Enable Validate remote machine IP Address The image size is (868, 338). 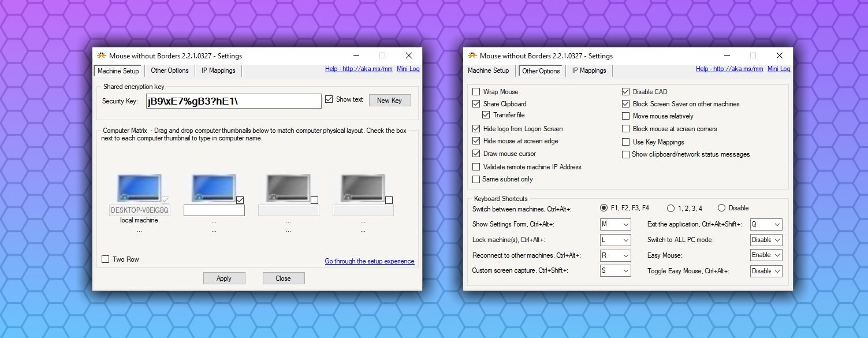[476, 167]
